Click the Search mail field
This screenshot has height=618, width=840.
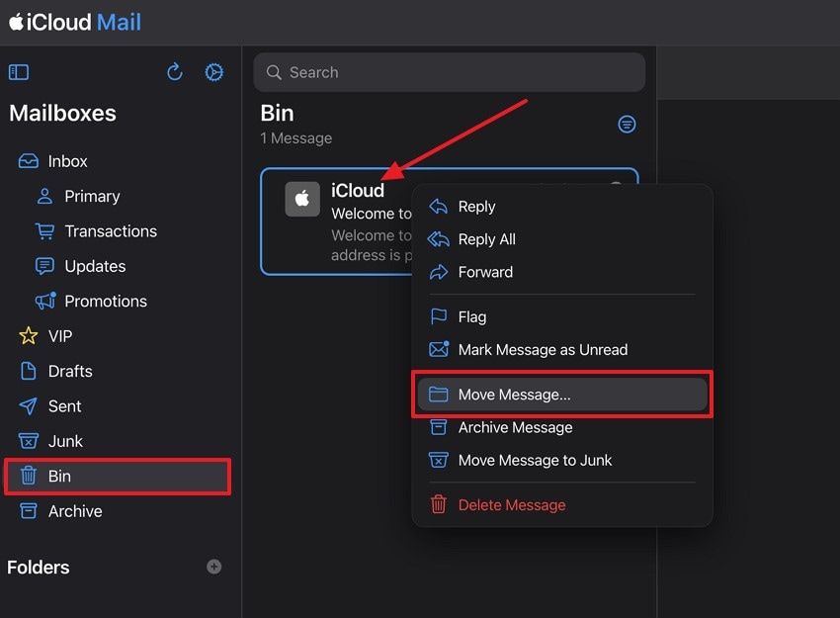tap(449, 72)
